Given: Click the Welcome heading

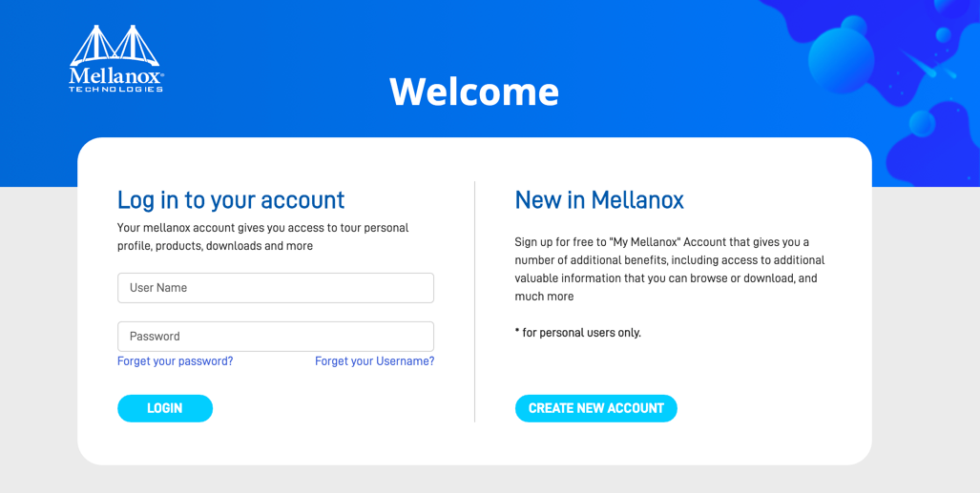Looking at the screenshot, I should tap(474, 92).
